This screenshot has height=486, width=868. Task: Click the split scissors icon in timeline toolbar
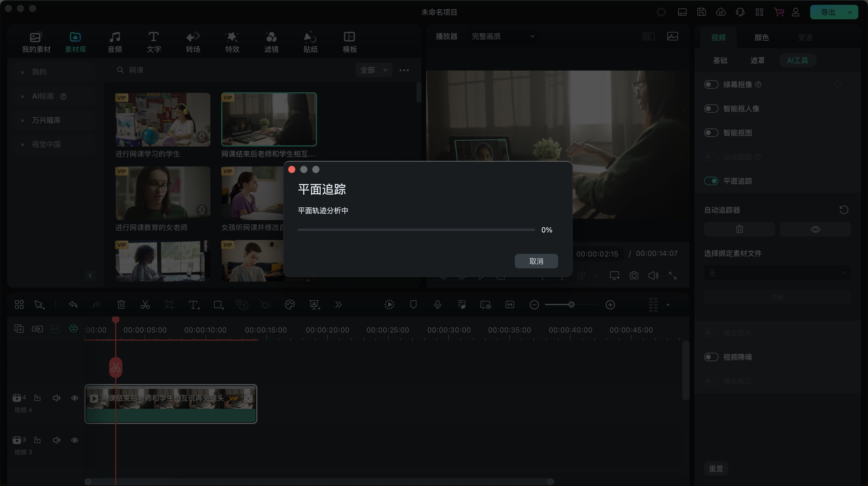tap(145, 305)
